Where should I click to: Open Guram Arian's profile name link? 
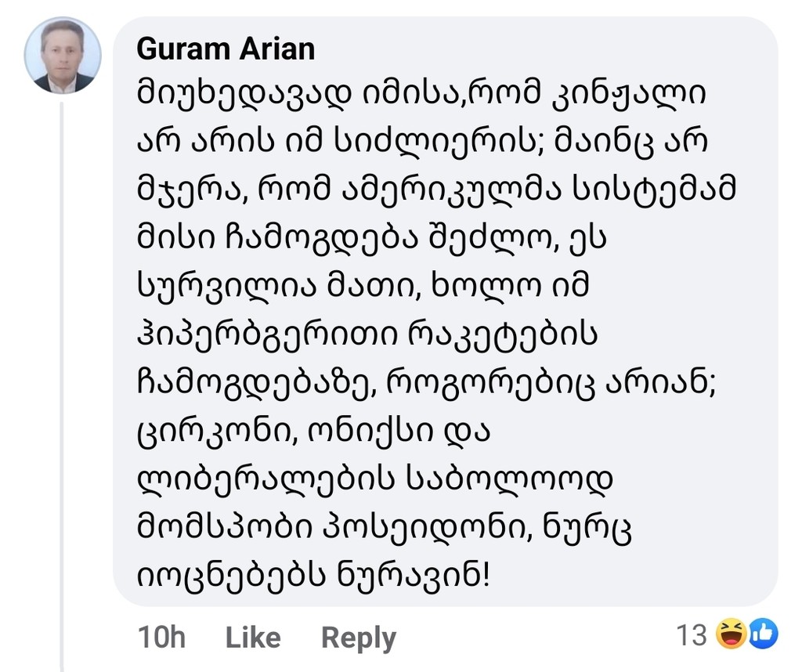(x=226, y=49)
